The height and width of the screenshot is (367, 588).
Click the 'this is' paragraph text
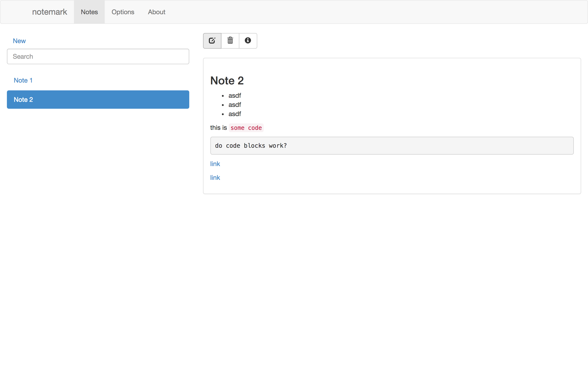coord(218,128)
